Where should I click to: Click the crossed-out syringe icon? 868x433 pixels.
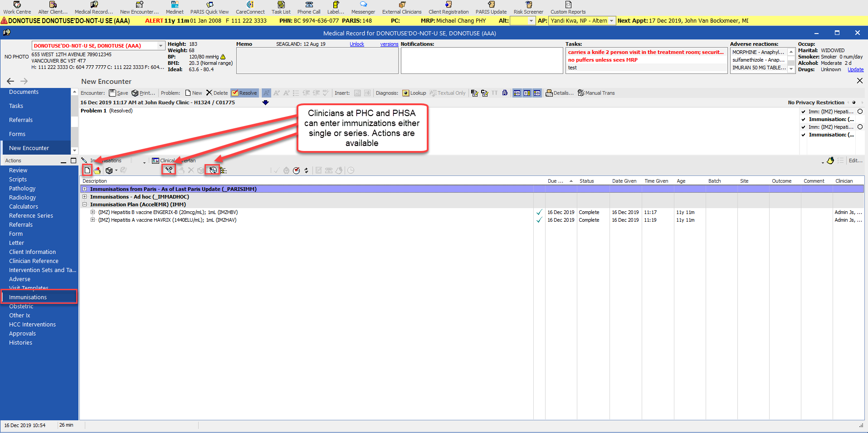(213, 170)
